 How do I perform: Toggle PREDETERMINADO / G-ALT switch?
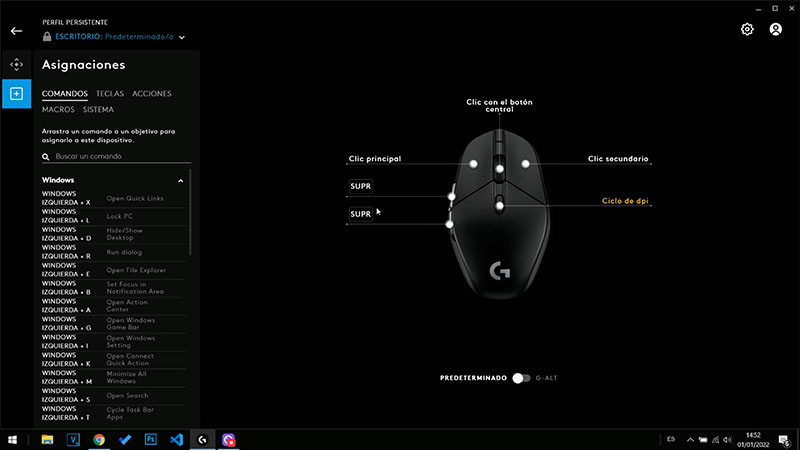[x=521, y=378]
